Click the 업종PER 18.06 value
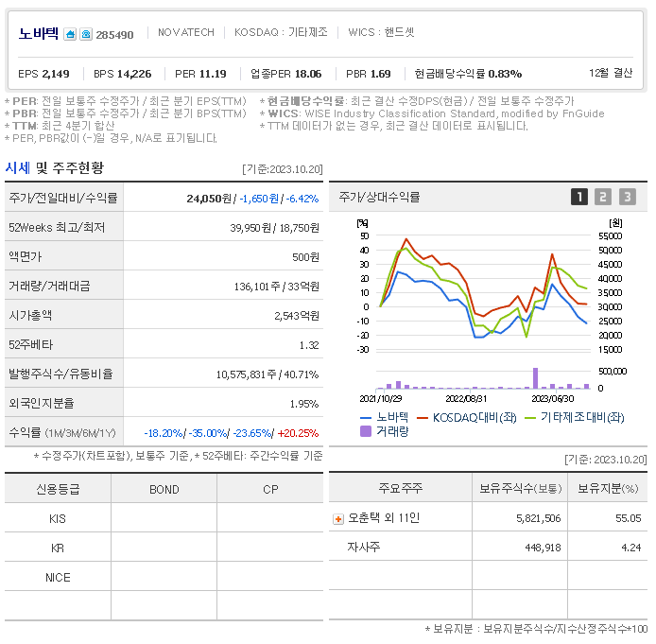Screen dimensions: 656x644 (x=285, y=74)
